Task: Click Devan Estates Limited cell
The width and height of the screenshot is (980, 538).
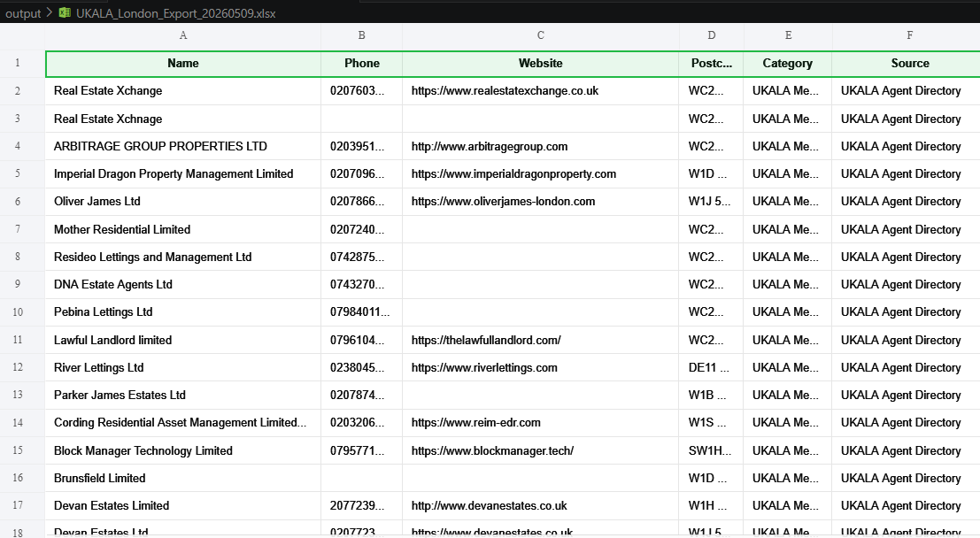Action: [183, 505]
